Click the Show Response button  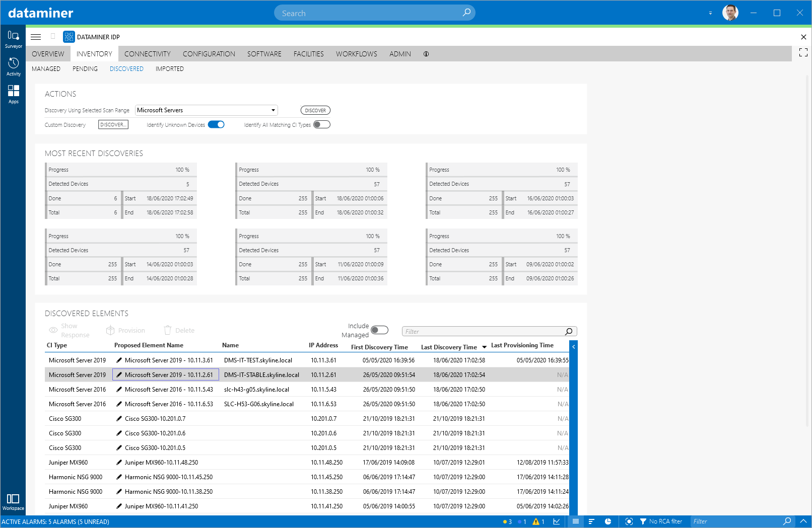[69, 331]
